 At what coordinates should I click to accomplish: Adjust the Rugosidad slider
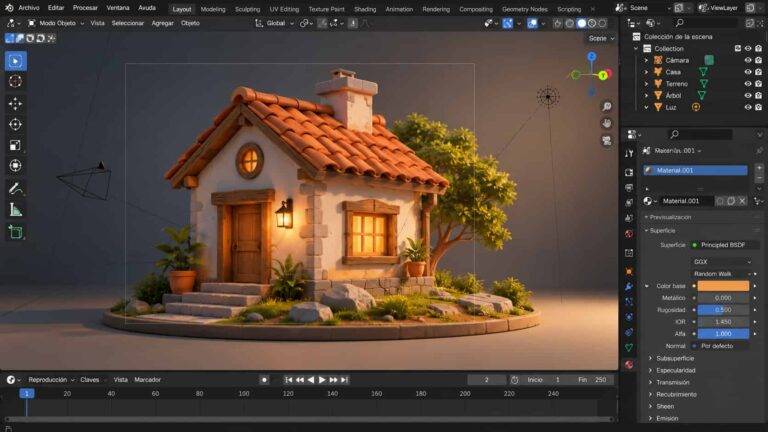pyautogui.click(x=723, y=310)
